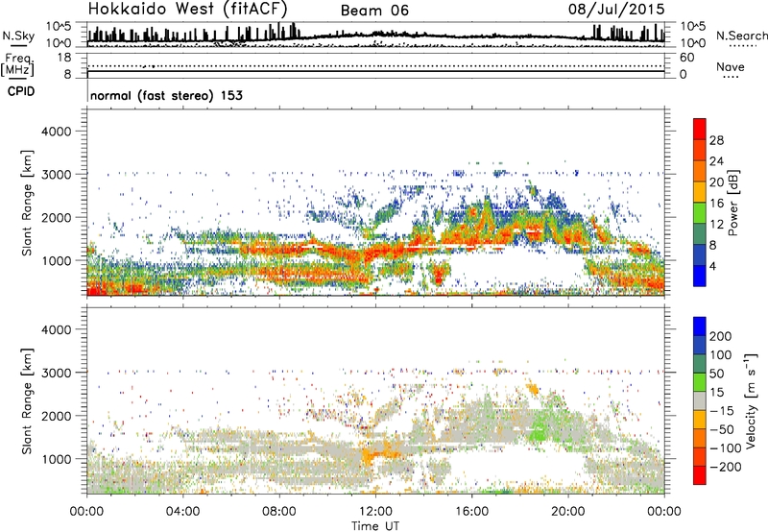Click the red bottom segment of Velocity colorbar
This screenshot has width=768, height=532.
click(700, 475)
